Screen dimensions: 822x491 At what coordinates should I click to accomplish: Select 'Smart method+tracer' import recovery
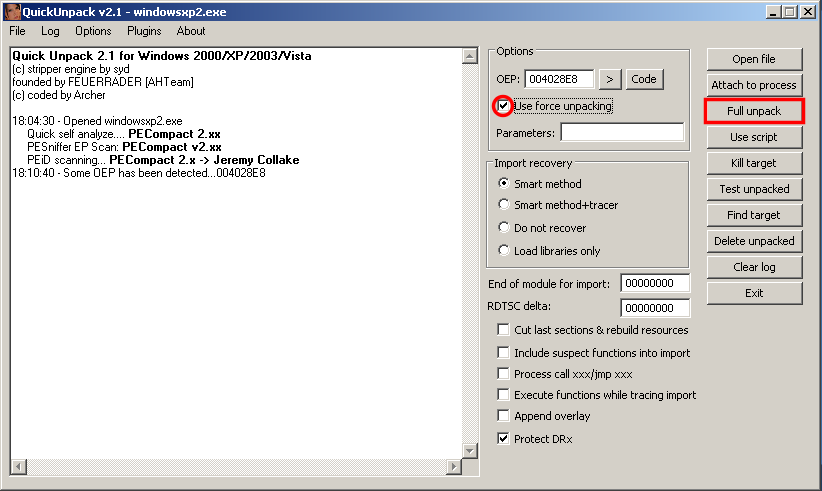pos(504,206)
